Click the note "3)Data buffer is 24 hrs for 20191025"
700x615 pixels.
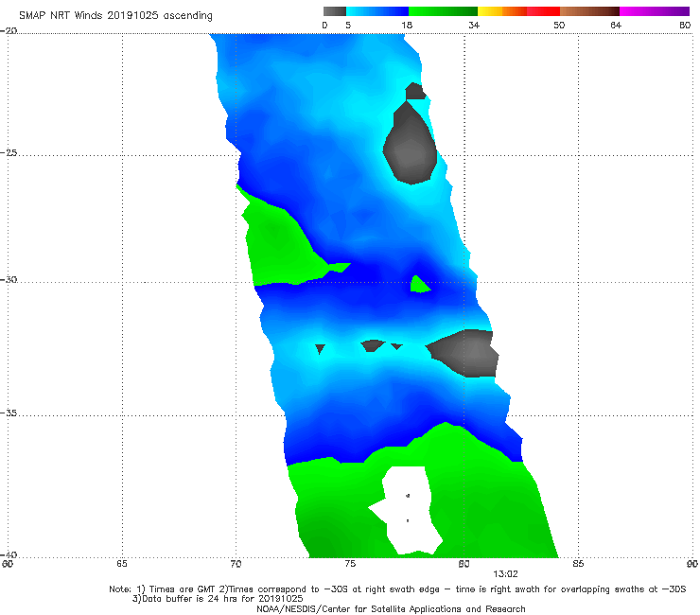[218, 599]
